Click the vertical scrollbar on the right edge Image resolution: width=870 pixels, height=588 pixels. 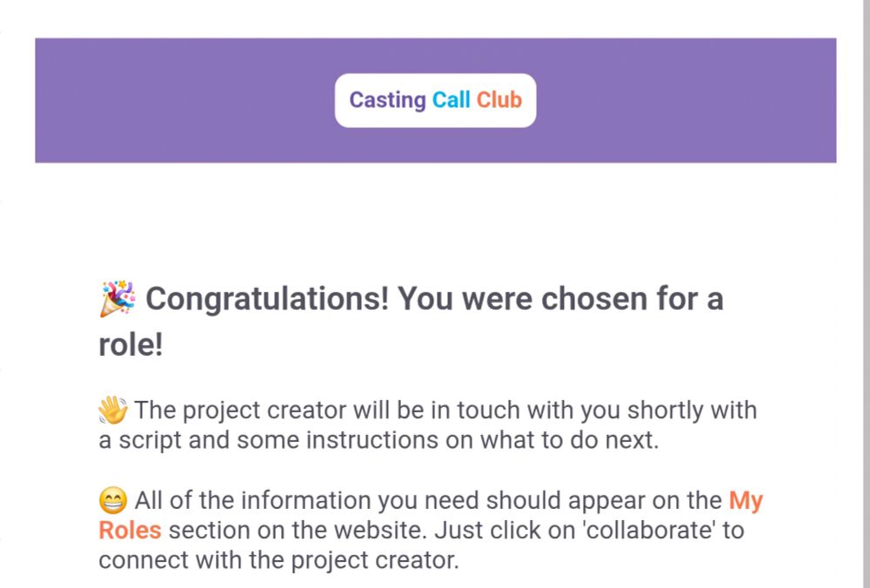pyautogui.click(x=865, y=261)
